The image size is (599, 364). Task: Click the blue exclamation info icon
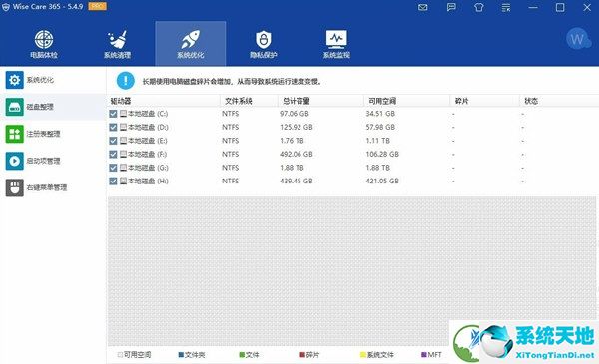point(126,81)
